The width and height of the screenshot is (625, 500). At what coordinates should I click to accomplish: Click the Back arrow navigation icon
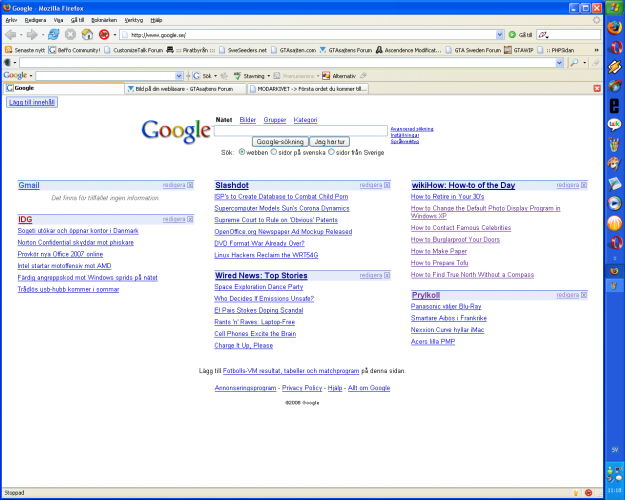click(x=12, y=34)
